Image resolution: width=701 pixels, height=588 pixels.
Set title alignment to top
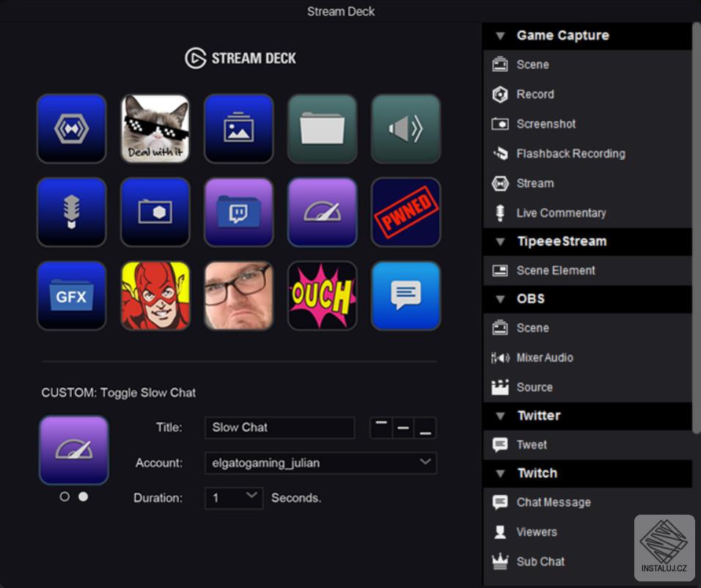[381, 427]
